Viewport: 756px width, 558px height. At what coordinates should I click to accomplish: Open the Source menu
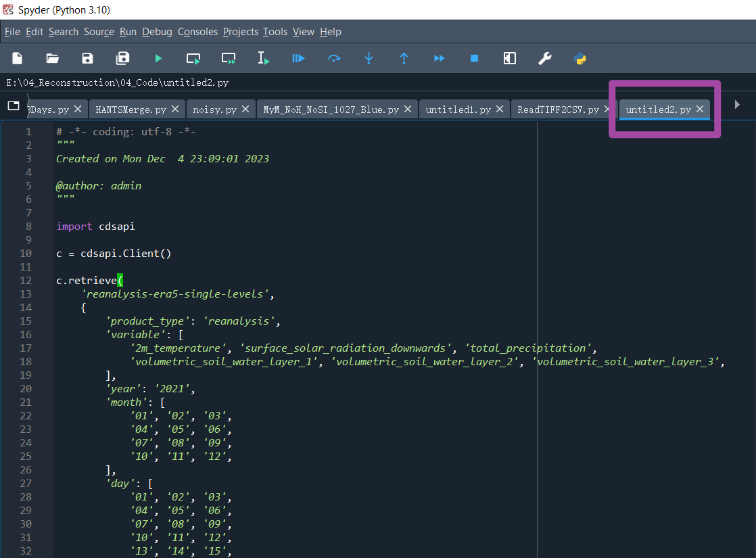pyautogui.click(x=99, y=32)
